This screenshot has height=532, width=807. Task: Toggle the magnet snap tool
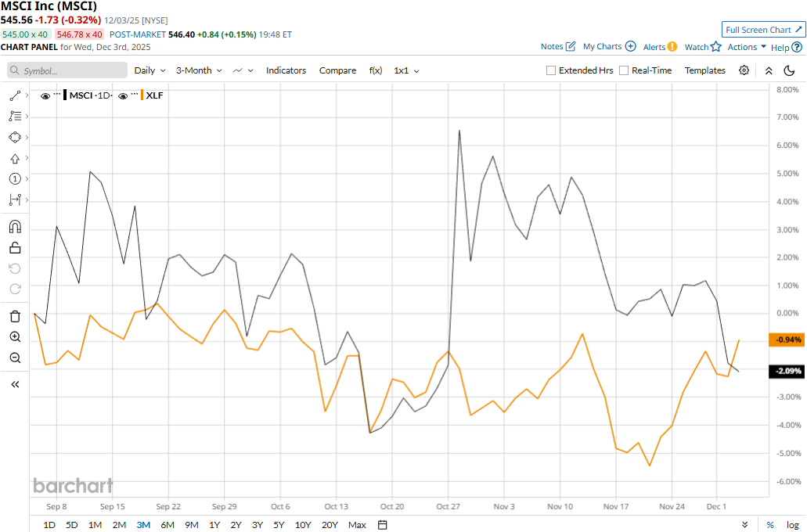[x=15, y=227]
